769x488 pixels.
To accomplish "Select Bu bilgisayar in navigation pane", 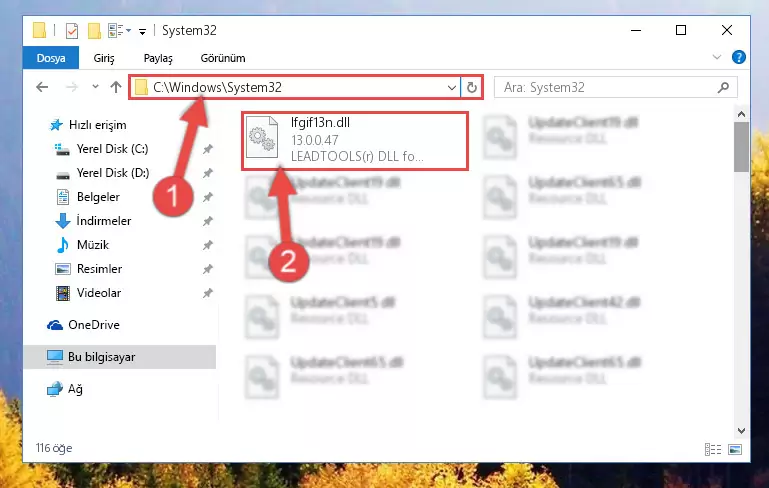I will click(x=120, y=357).
